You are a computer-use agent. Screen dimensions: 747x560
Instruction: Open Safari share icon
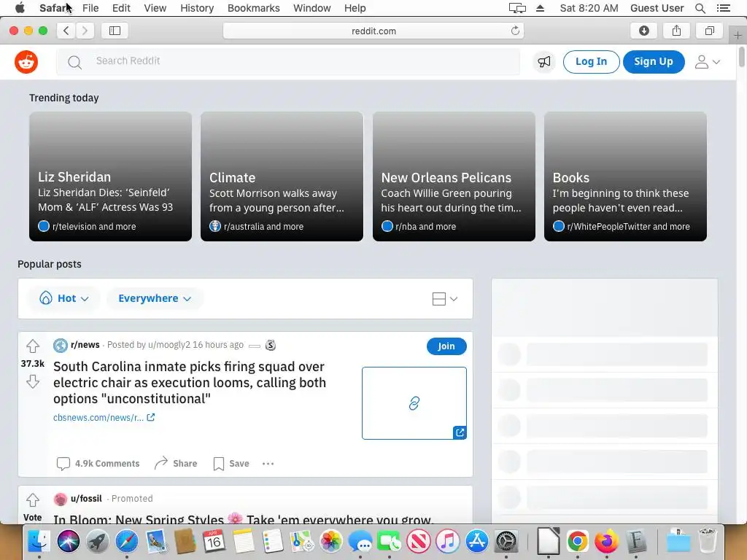[676, 31]
